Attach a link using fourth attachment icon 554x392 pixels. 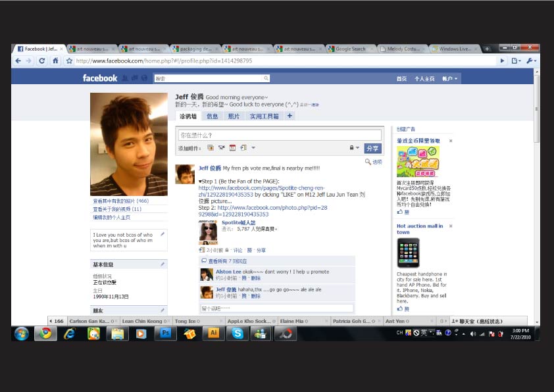(243, 147)
